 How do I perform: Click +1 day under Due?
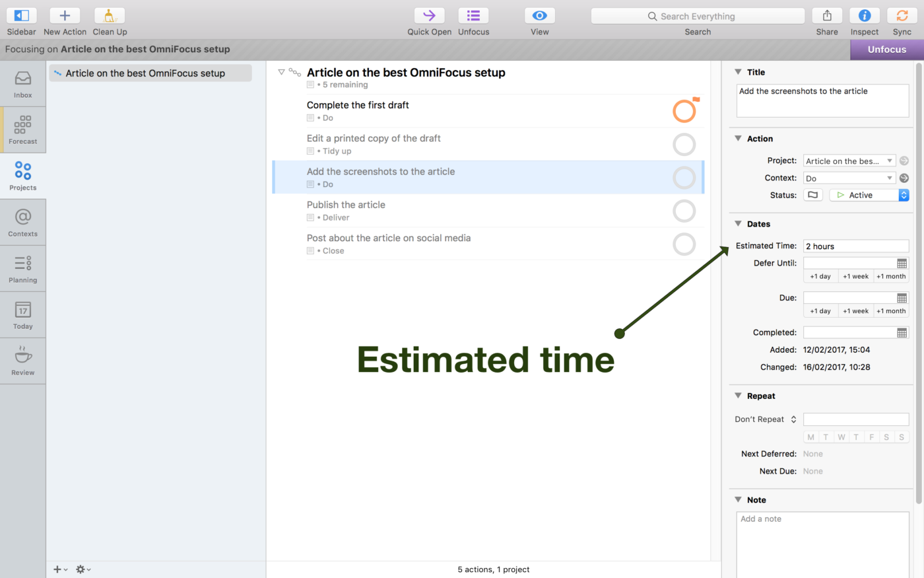pyautogui.click(x=820, y=310)
